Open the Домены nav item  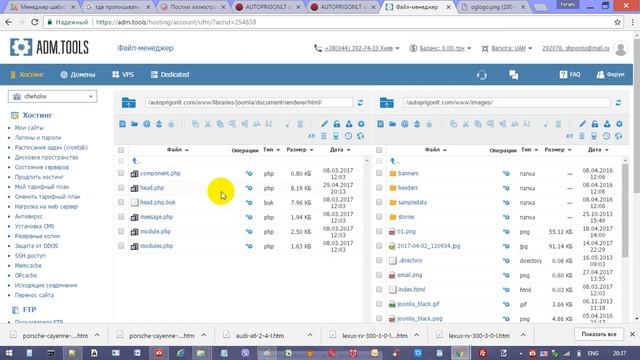point(78,75)
